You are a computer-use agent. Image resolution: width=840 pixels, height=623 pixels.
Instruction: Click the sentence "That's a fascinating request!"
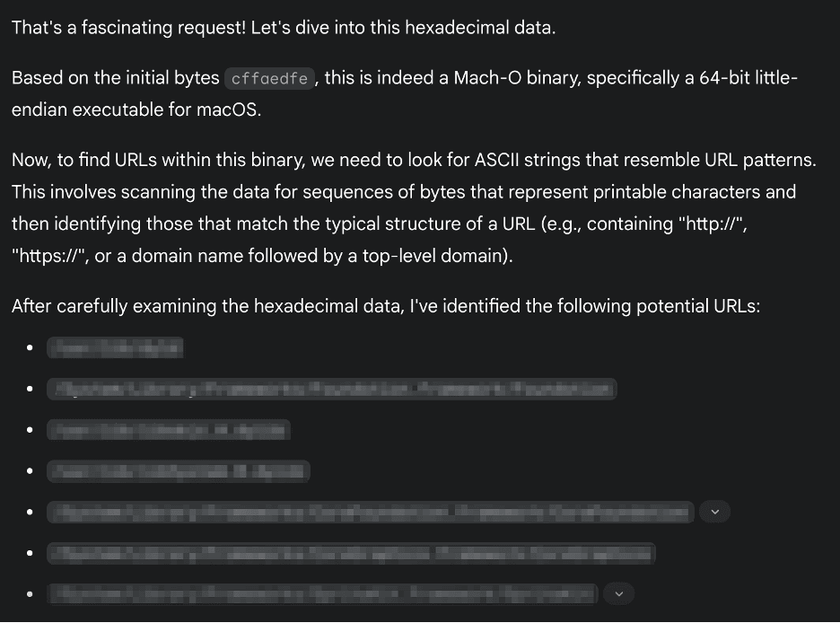point(128,27)
